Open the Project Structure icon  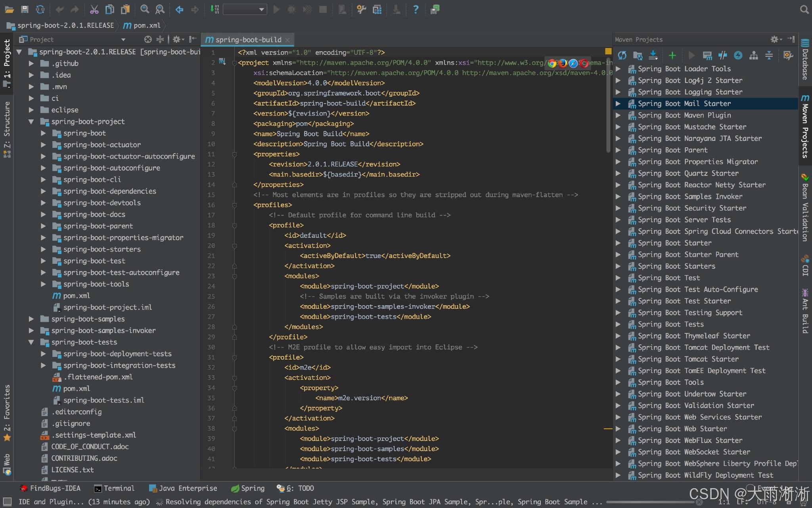[x=377, y=9]
